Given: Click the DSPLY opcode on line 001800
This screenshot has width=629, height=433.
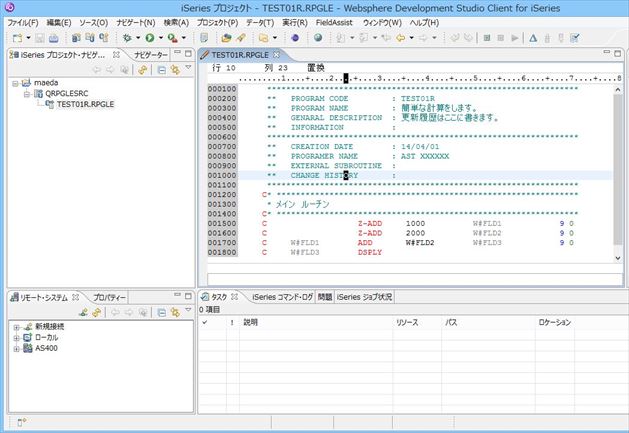Looking at the screenshot, I should 370,252.
